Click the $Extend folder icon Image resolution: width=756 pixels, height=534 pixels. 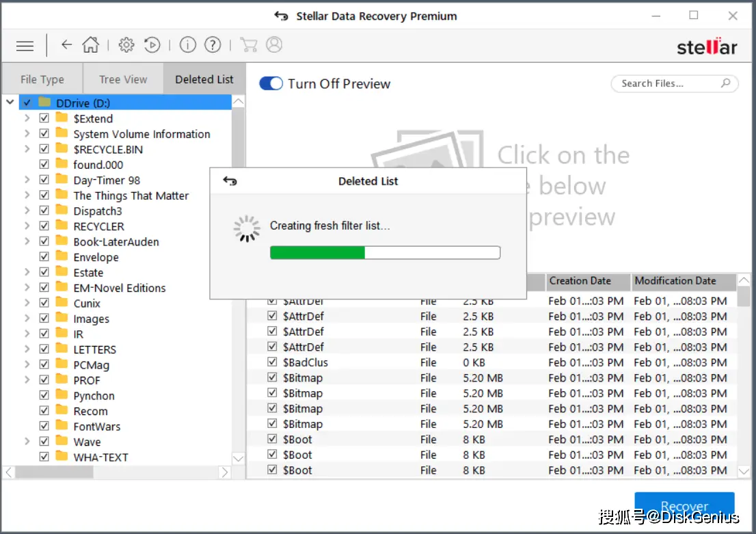62,118
